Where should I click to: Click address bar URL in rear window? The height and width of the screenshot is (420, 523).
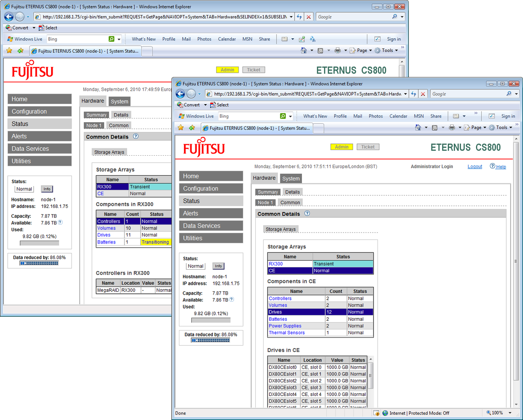point(164,17)
